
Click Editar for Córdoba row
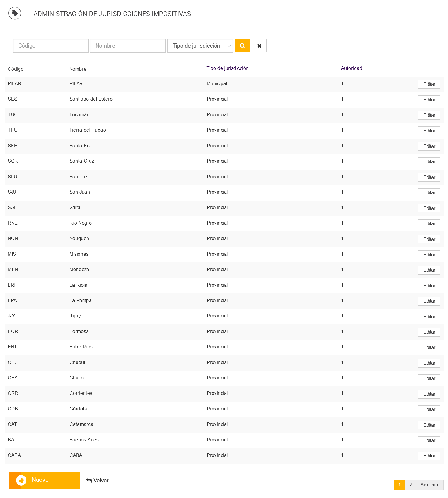coord(429,409)
